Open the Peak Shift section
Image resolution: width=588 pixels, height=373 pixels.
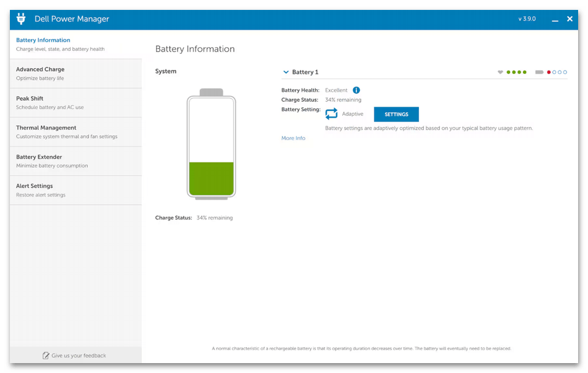(x=76, y=103)
